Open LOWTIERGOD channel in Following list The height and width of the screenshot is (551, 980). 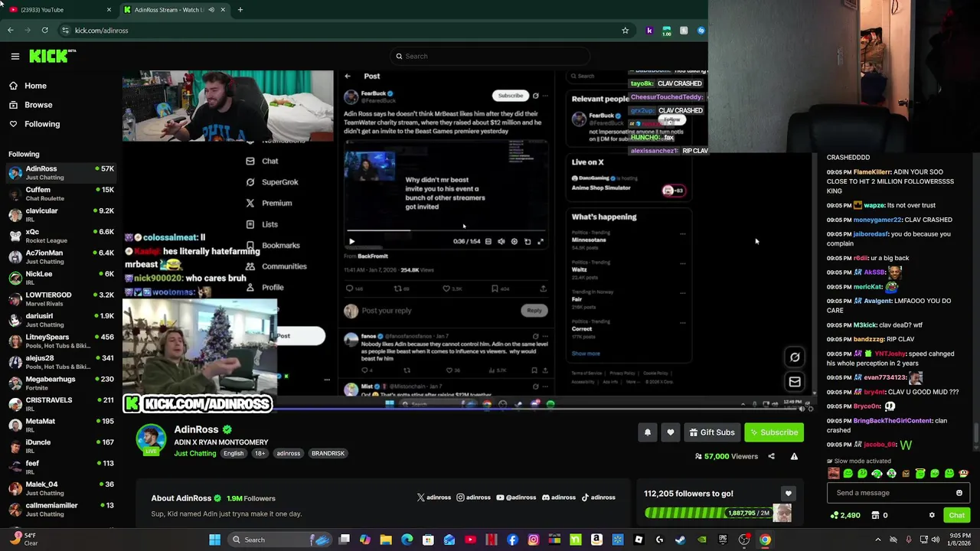click(x=61, y=298)
